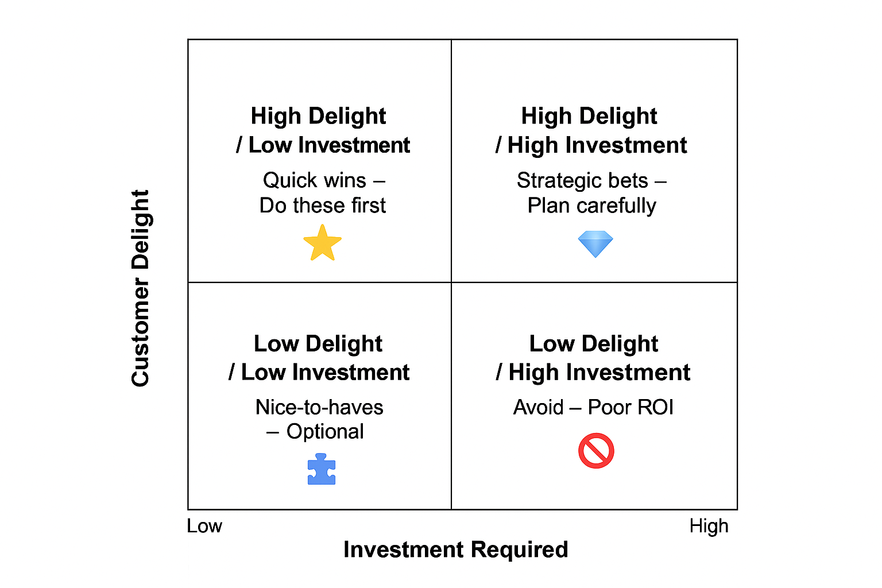Click the 'High' label on horizontal axis
882x588 pixels.
point(709,526)
